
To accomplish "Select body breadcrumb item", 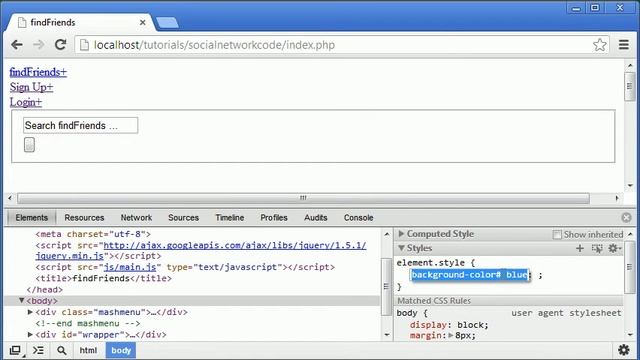I will (x=121, y=351).
